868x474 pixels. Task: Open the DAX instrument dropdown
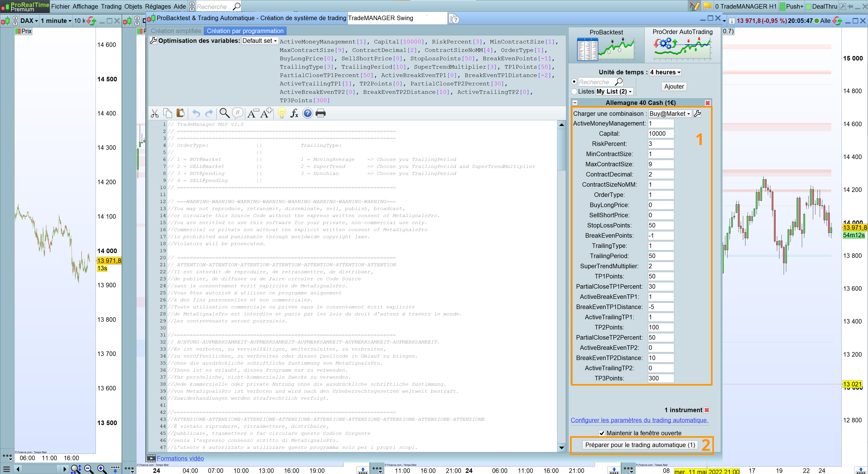pos(29,21)
